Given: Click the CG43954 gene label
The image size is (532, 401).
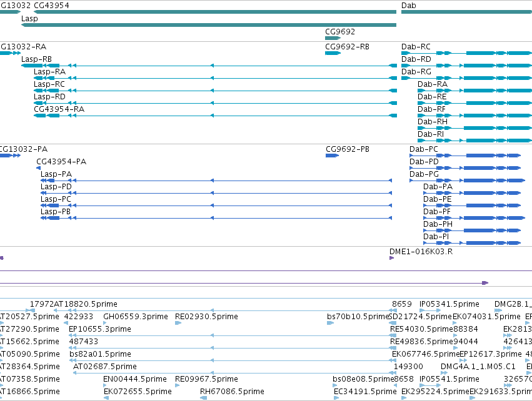Looking at the screenshot, I should click(x=51, y=6).
